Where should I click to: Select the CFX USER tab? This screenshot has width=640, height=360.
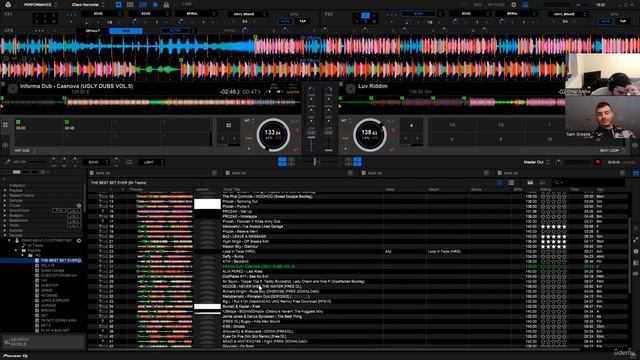pos(126,31)
